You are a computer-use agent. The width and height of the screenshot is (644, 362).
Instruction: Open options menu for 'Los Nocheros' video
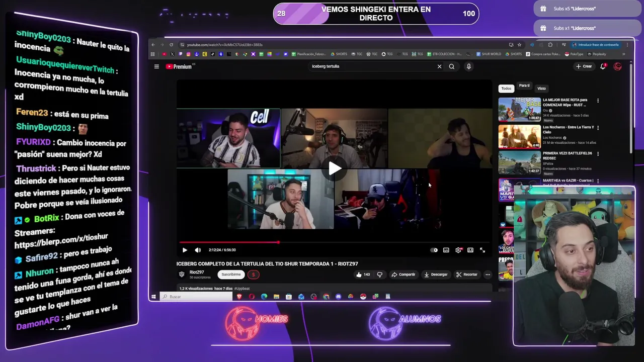598,128
